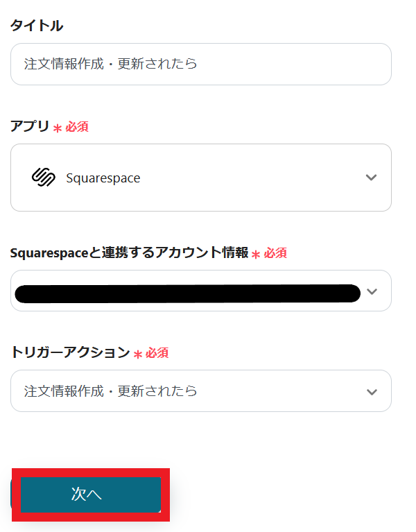The height and width of the screenshot is (532, 416).
Task: Open the 注文情報作成・更新されたら trigger dropdown
Action: (x=187, y=391)
